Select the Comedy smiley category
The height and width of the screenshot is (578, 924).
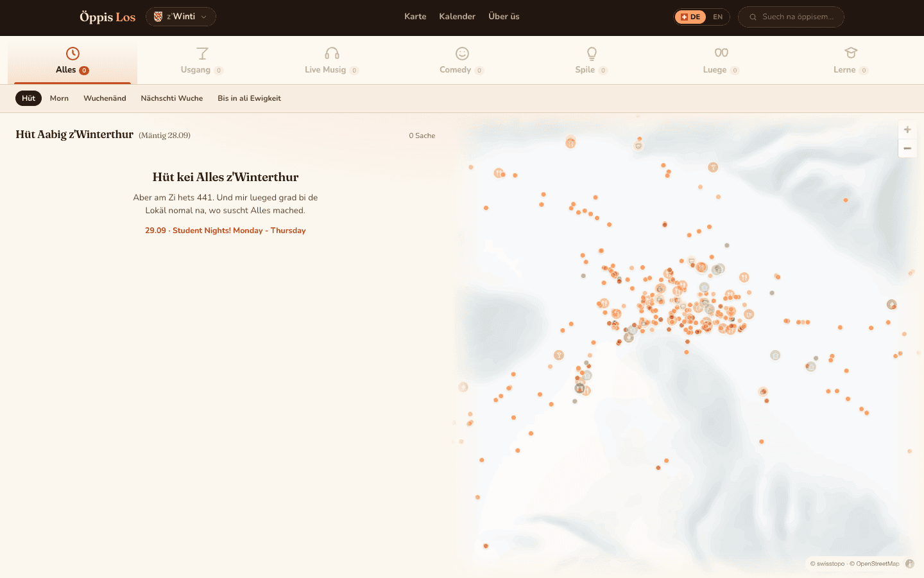click(462, 61)
